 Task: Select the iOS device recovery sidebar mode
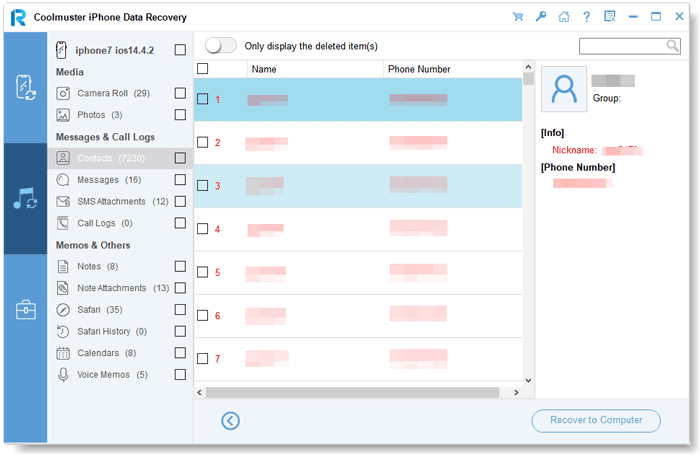[x=25, y=87]
